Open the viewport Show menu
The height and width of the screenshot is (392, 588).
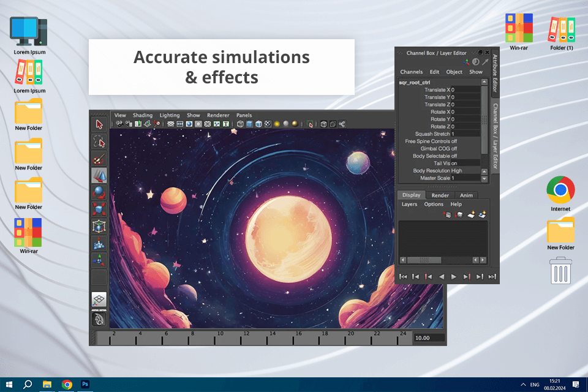click(194, 115)
